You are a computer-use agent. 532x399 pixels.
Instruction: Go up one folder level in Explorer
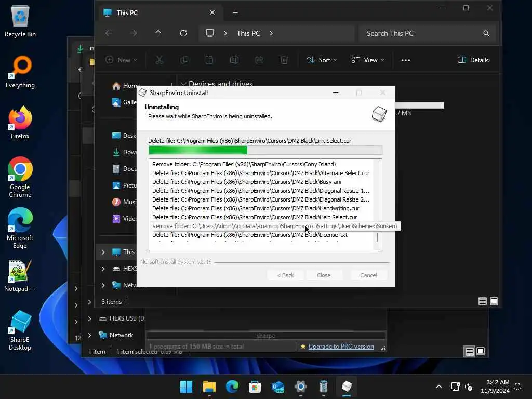[158, 33]
